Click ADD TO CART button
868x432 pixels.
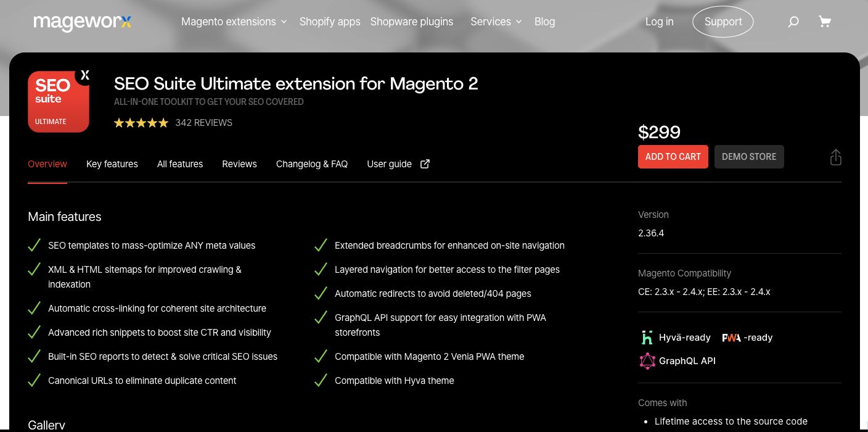click(x=673, y=157)
